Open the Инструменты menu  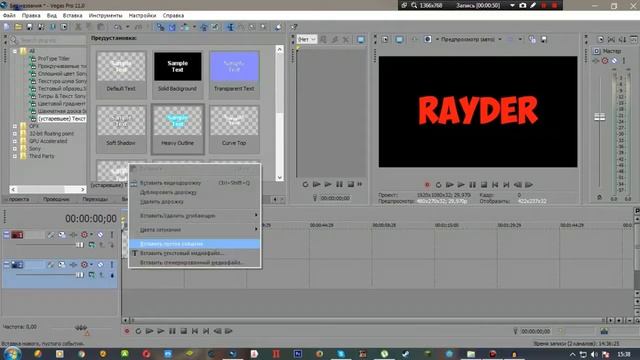(105, 16)
